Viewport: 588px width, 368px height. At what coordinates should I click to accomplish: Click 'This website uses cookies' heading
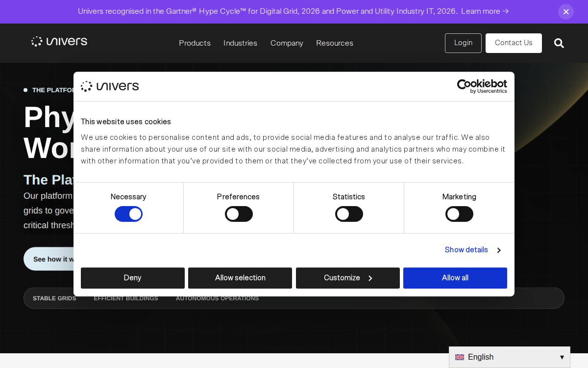126,122
